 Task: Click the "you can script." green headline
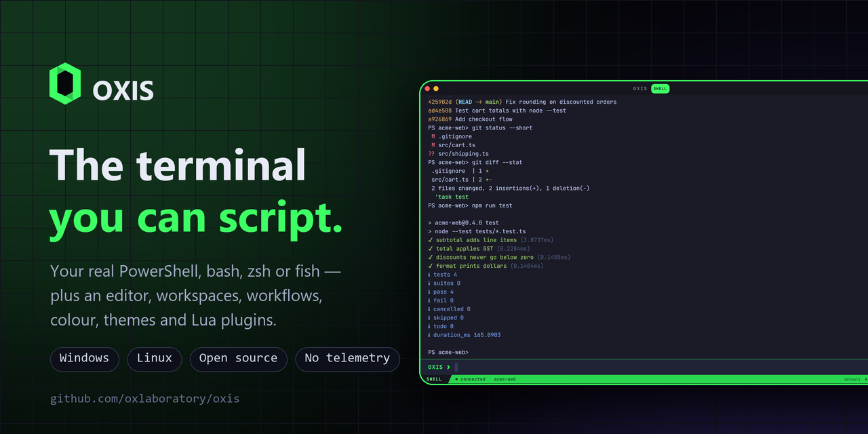coord(195,217)
